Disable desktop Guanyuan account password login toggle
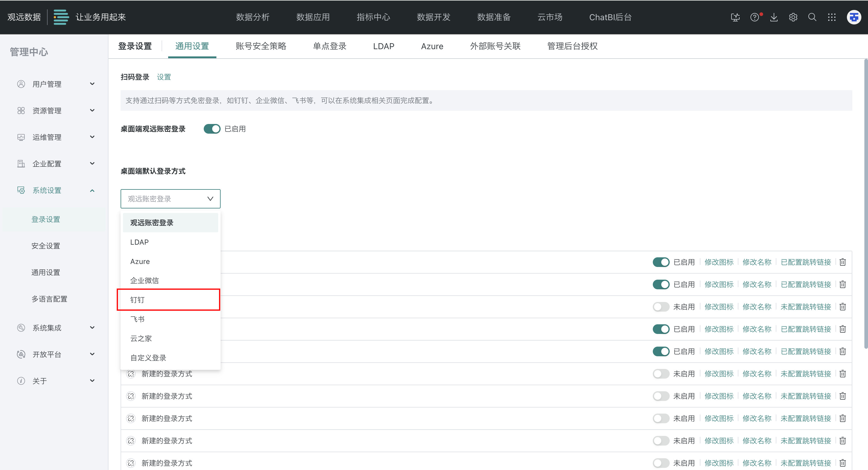This screenshot has width=868, height=470. [x=212, y=129]
